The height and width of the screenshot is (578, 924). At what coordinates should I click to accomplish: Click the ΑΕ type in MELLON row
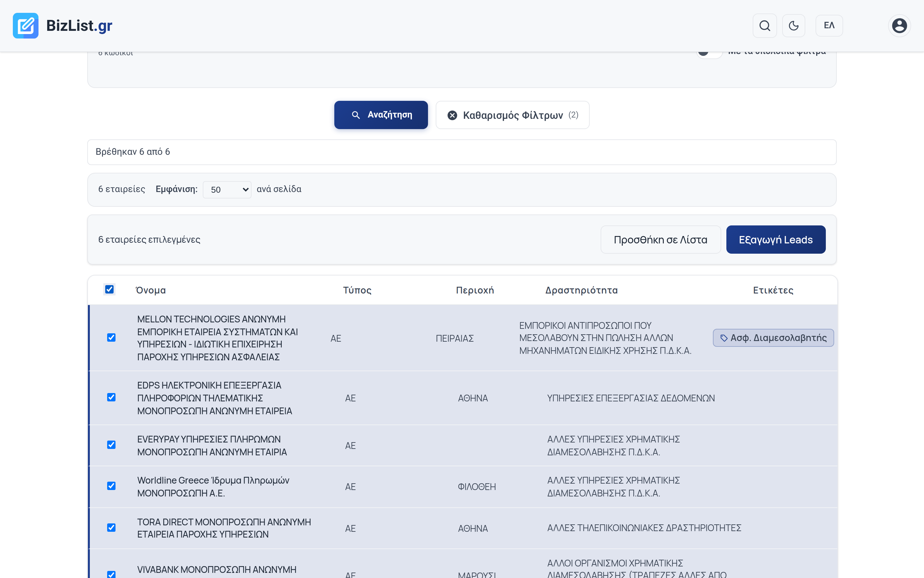click(336, 338)
